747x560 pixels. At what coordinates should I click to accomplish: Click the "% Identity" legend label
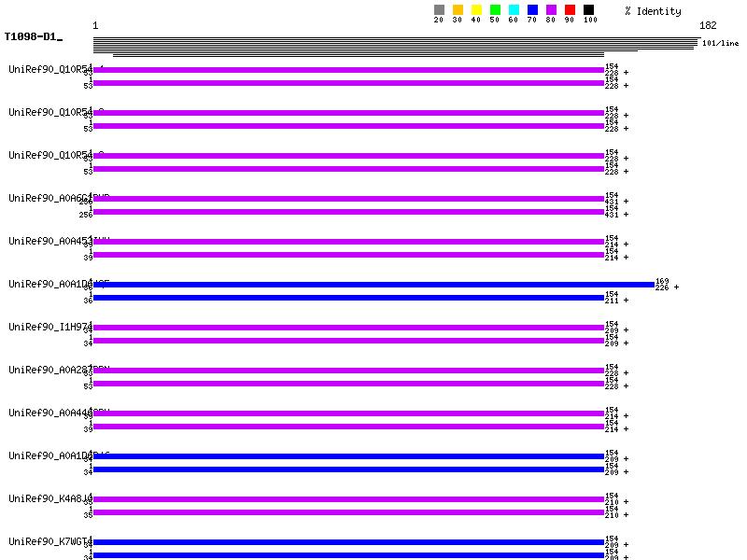point(653,11)
